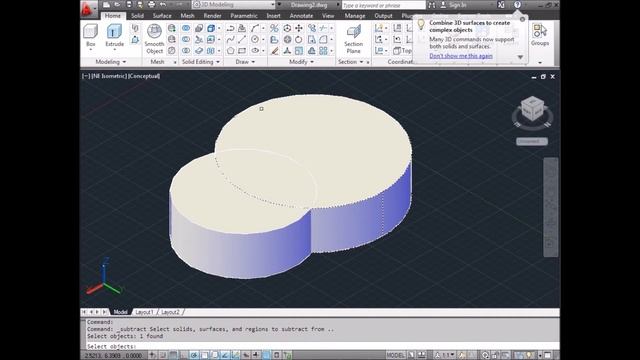The image size is (640, 360).
Task: Switch to the Annotate ribbon tab
Action: pos(301,16)
